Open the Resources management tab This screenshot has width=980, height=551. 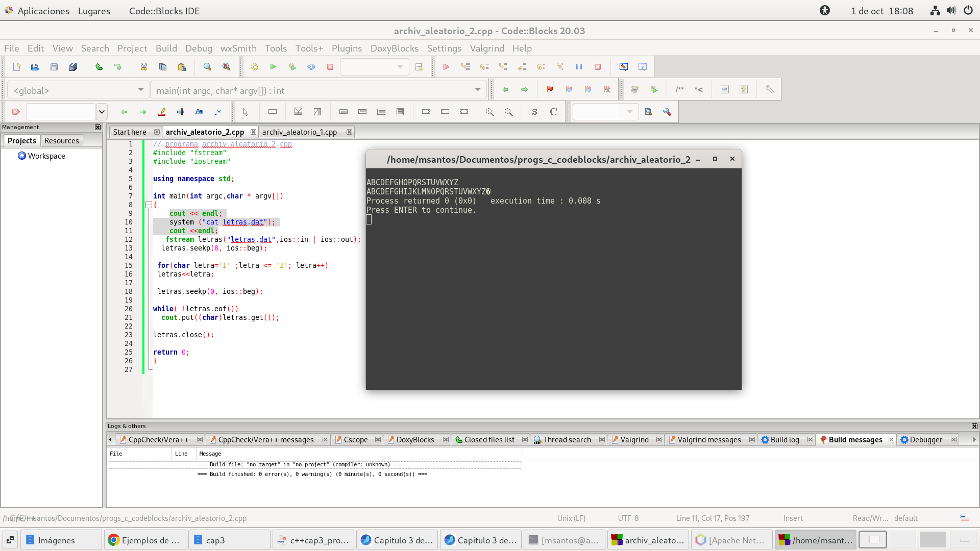coord(61,140)
